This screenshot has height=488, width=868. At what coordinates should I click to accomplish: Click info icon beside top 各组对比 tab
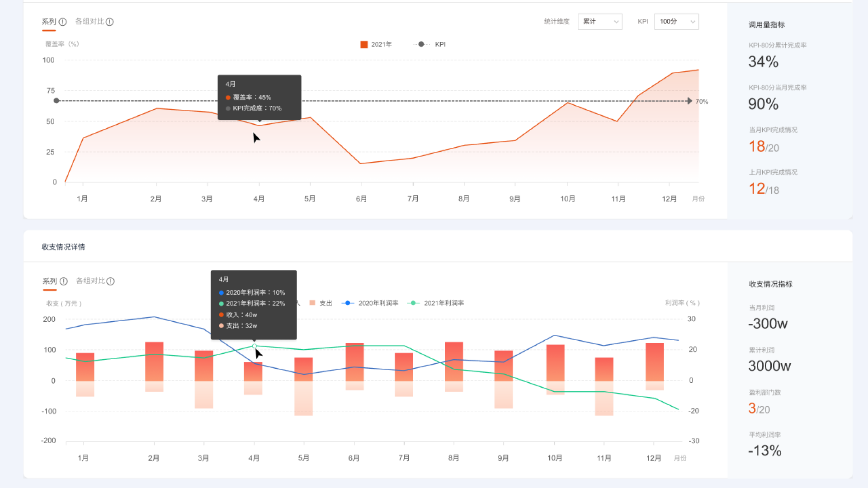(x=110, y=22)
